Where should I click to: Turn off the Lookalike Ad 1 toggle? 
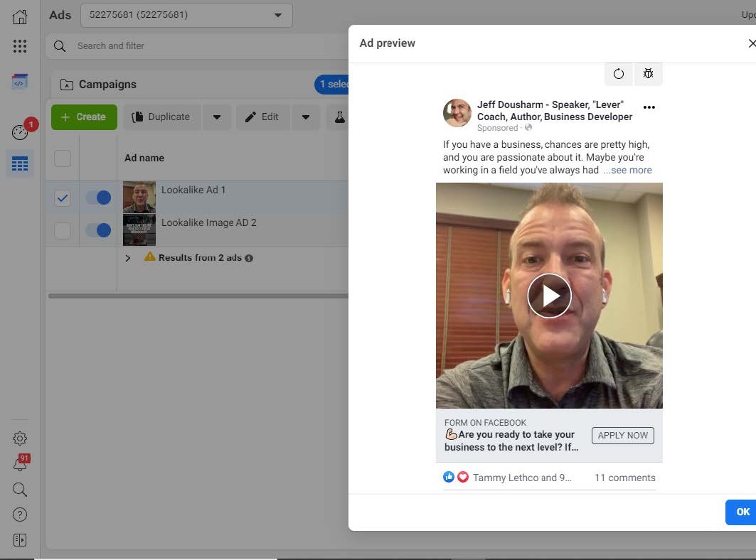[x=98, y=198]
